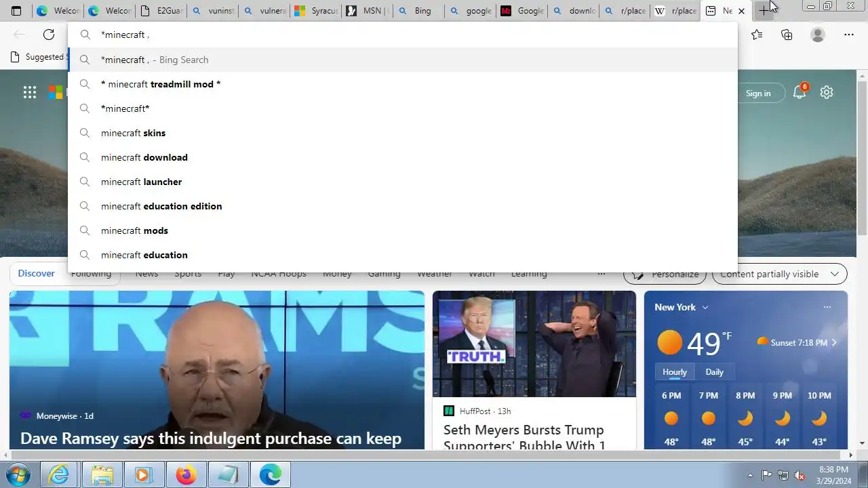
Task: Select suggestion *minecraft*
Action: point(403,108)
